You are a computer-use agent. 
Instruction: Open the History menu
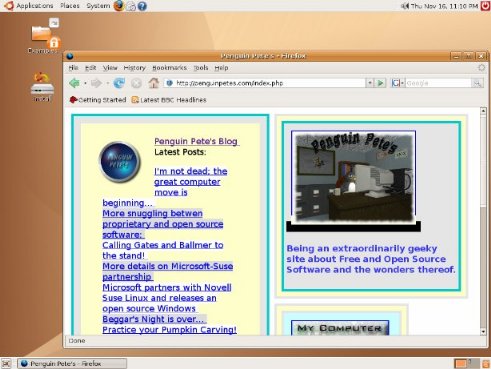pos(134,68)
